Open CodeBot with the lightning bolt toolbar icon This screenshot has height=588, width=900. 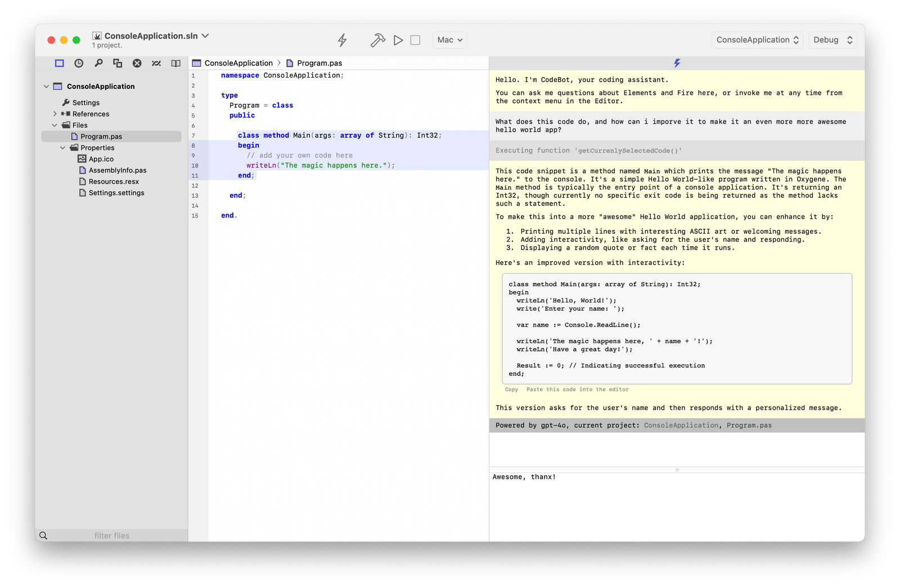click(342, 40)
